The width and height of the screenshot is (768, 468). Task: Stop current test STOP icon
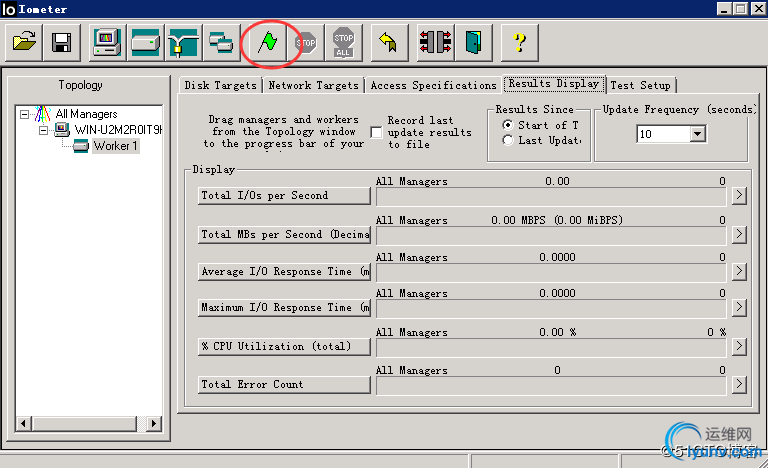pos(306,43)
